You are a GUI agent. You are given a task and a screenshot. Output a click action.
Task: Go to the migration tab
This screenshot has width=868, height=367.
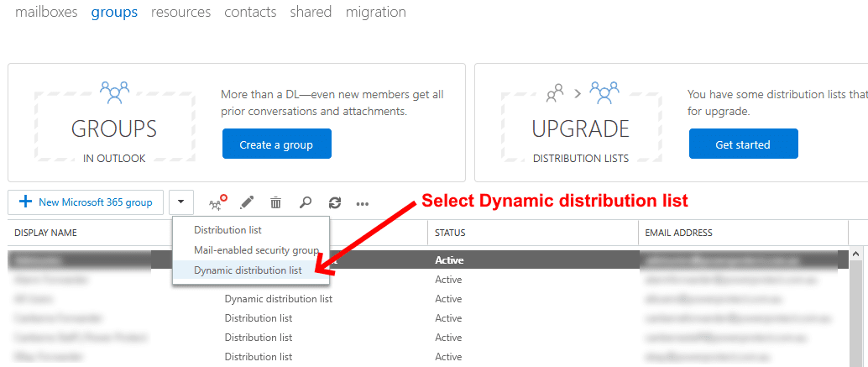375,12
